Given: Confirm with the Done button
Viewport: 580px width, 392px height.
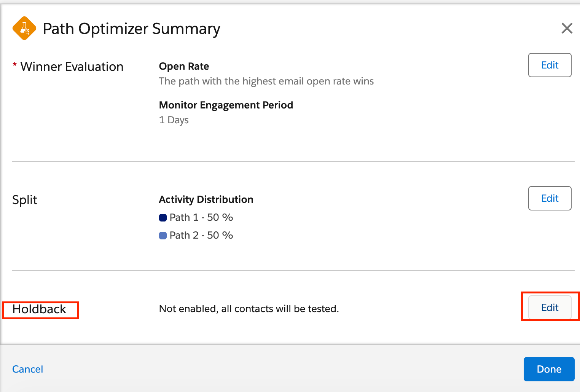Looking at the screenshot, I should [549, 369].
